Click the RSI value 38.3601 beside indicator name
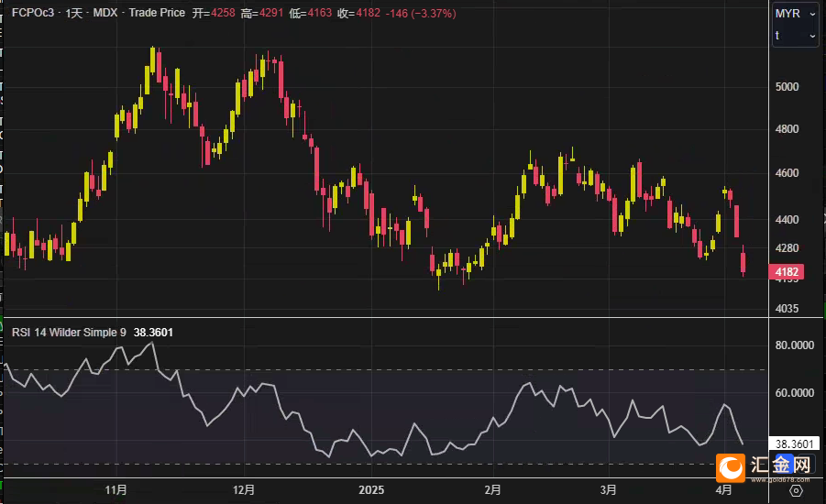 point(153,333)
